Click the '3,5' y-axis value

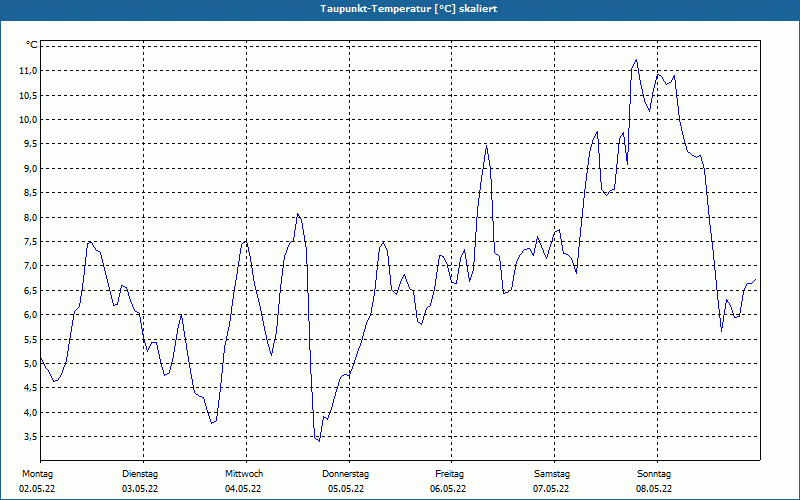tap(31, 437)
